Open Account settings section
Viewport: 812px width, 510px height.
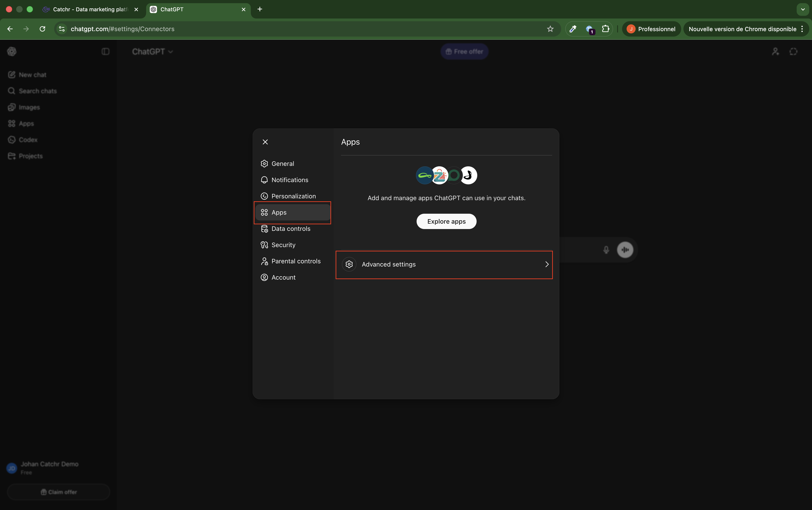(x=283, y=277)
